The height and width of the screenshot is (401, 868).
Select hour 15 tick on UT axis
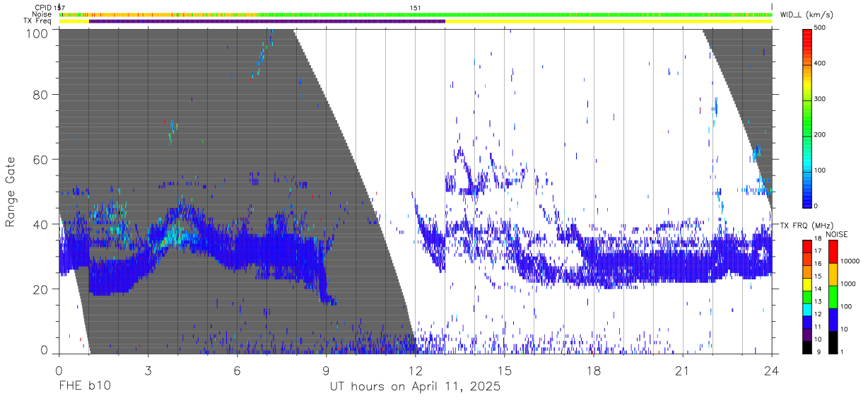point(505,370)
